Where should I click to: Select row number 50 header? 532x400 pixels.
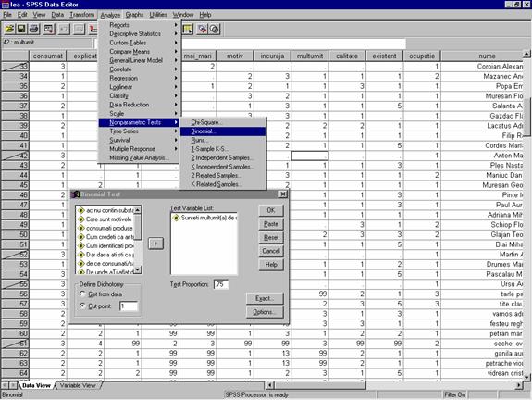16,234
